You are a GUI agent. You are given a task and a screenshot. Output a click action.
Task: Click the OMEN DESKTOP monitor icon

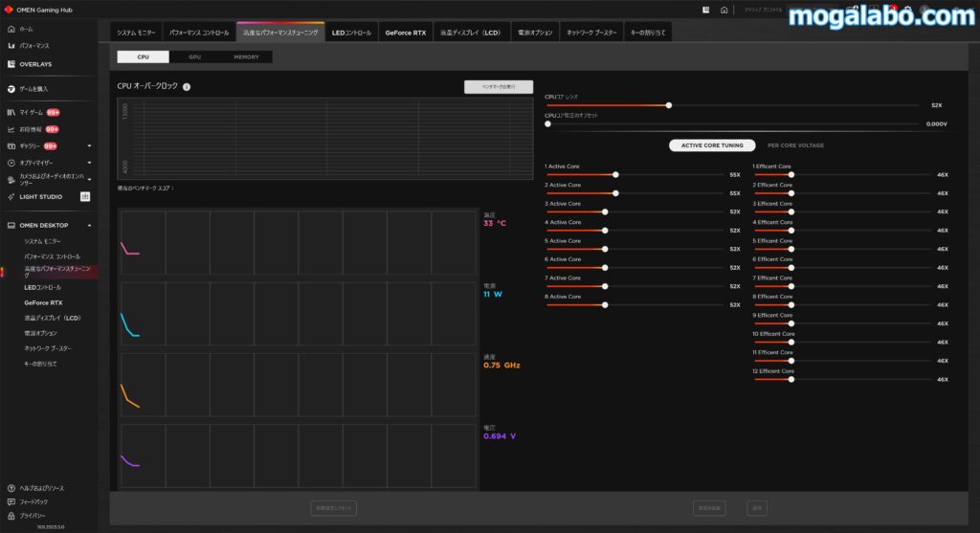(11, 225)
